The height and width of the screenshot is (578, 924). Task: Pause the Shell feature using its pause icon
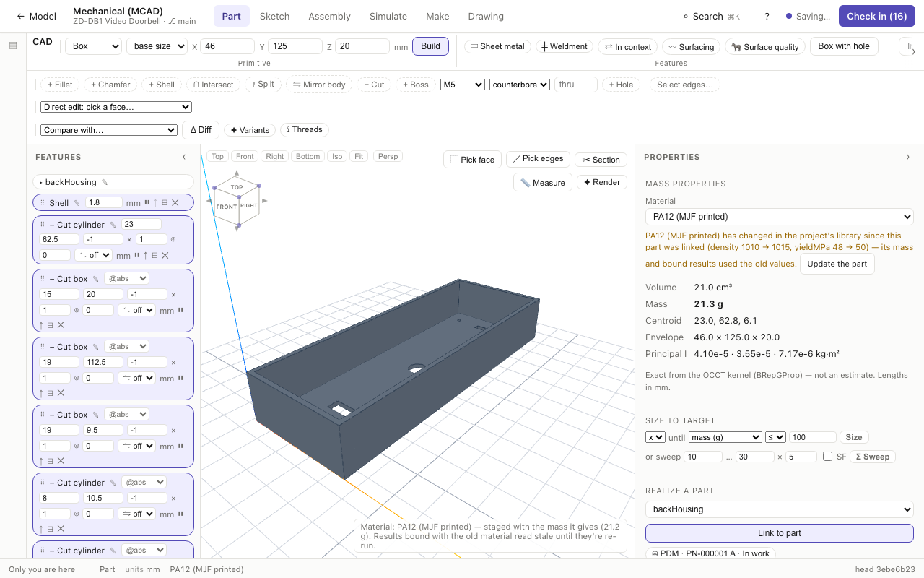[x=147, y=203]
